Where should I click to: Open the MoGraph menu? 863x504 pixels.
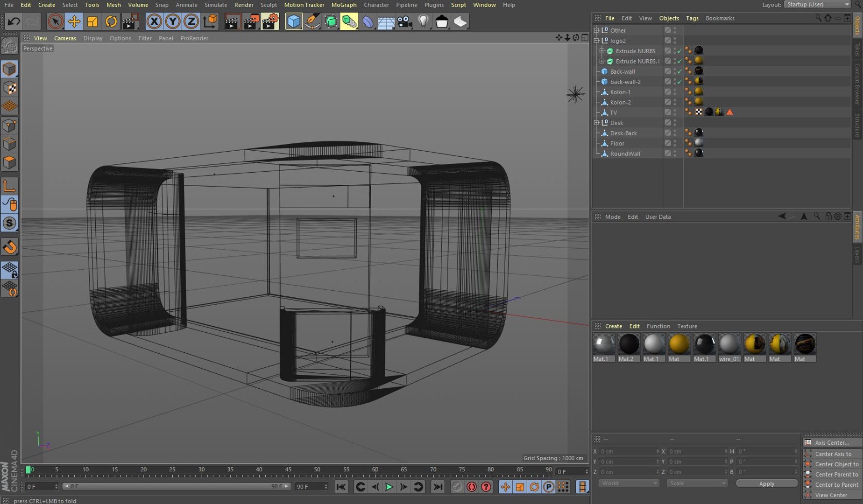point(344,5)
